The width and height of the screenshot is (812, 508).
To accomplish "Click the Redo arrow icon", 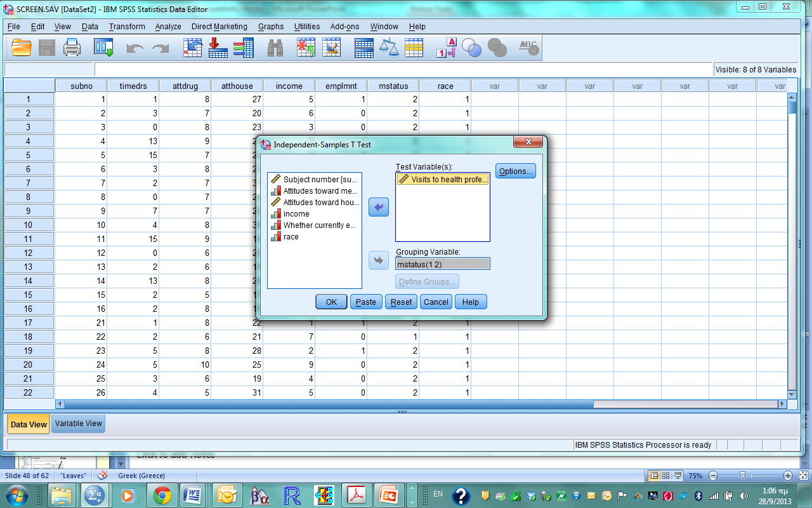I will (160, 48).
